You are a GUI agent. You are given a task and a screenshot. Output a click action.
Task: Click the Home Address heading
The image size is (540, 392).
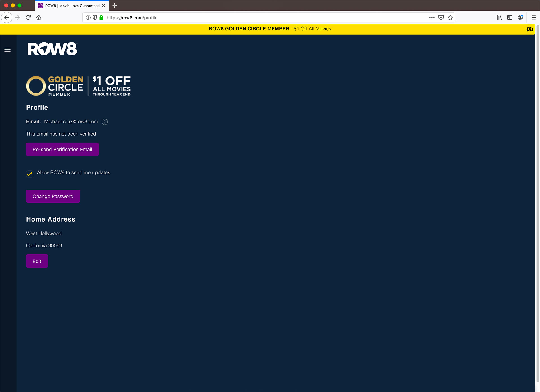pyautogui.click(x=51, y=219)
